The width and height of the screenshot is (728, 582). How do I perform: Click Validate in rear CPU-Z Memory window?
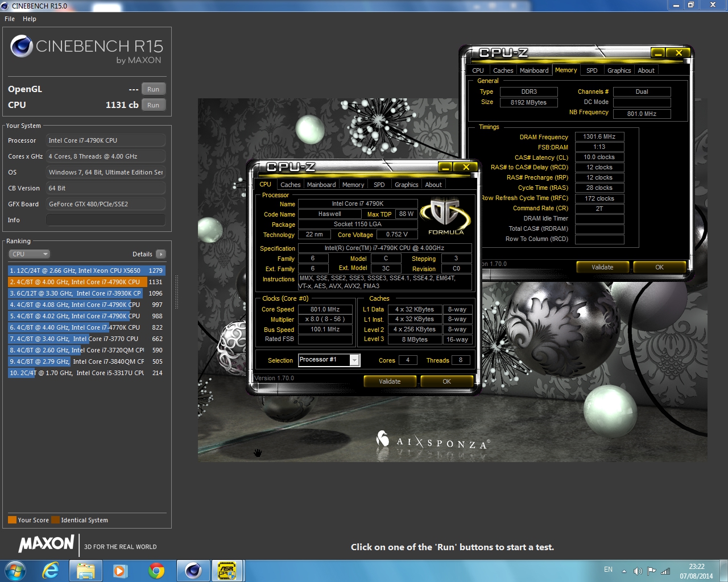[602, 267]
